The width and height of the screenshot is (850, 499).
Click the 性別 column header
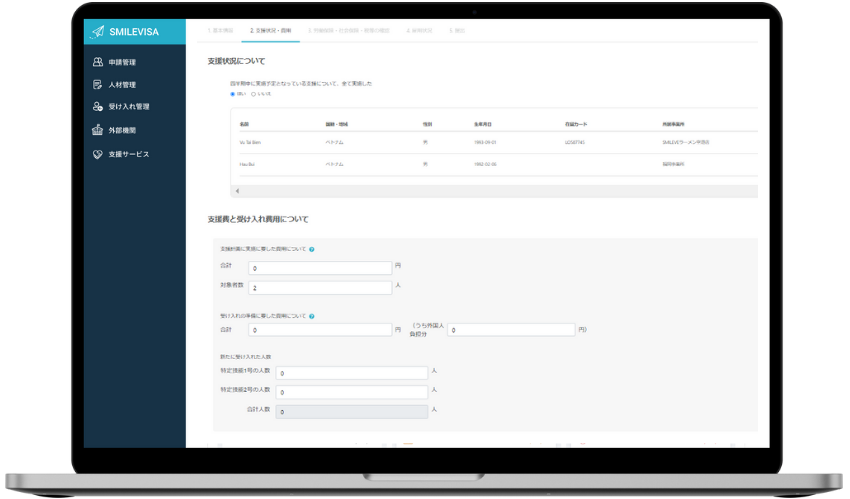(x=427, y=124)
